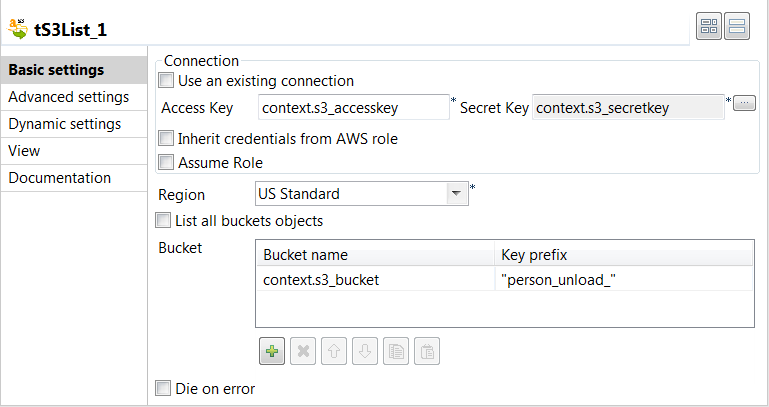Click the paste rows icon

(427, 351)
